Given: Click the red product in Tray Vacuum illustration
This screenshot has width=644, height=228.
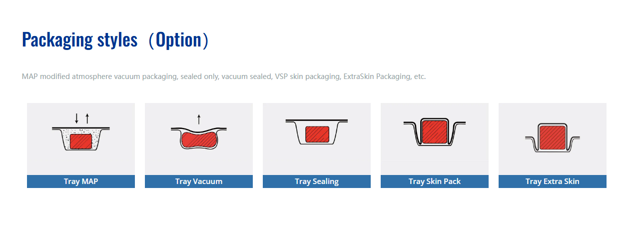Looking at the screenshot, I should tap(199, 140).
